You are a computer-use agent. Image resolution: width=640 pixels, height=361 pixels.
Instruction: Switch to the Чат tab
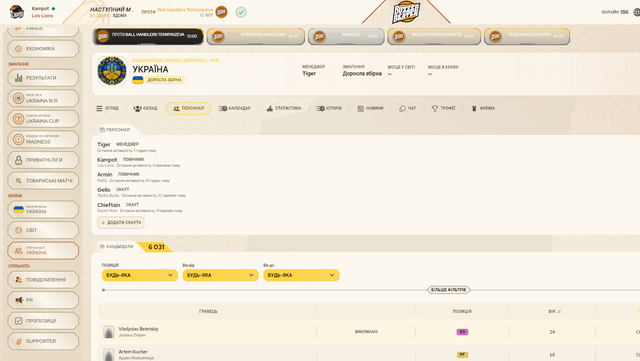point(407,108)
